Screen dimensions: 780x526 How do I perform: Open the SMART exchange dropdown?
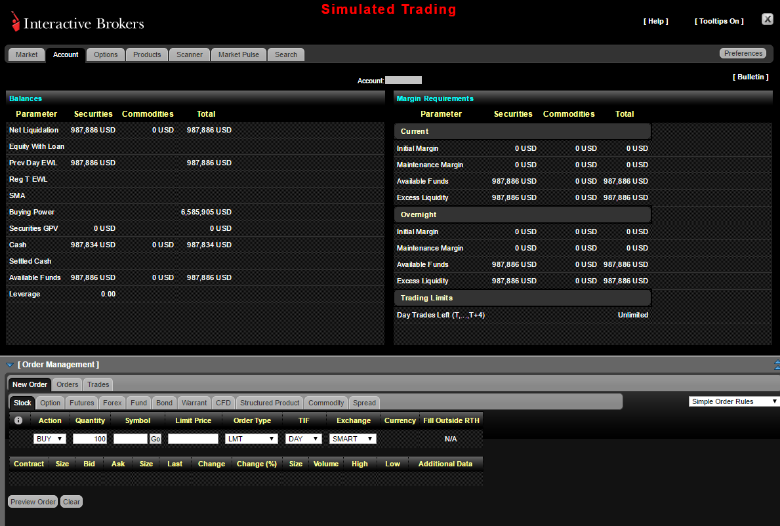pyautogui.click(x=353, y=439)
